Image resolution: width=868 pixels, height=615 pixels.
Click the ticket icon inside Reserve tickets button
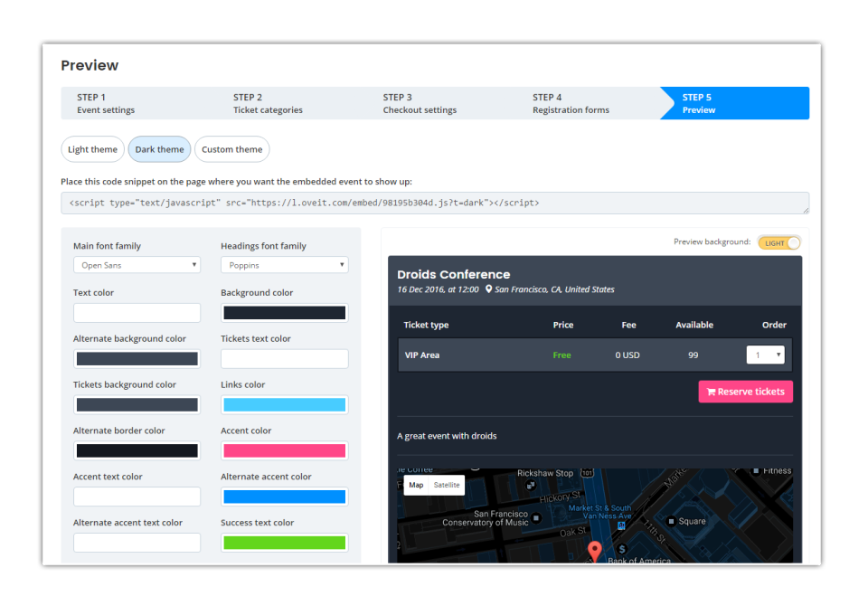(712, 391)
